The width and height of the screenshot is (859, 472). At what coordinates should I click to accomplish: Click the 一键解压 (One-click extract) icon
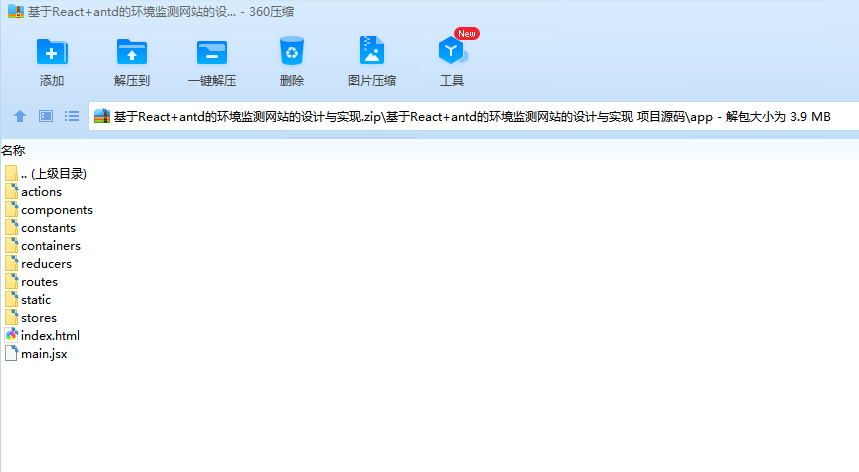212,53
